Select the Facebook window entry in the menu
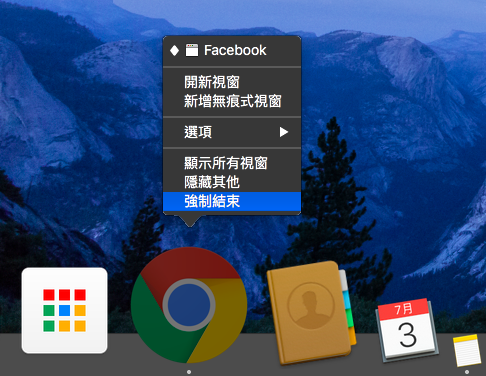 (x=232, y=51)
